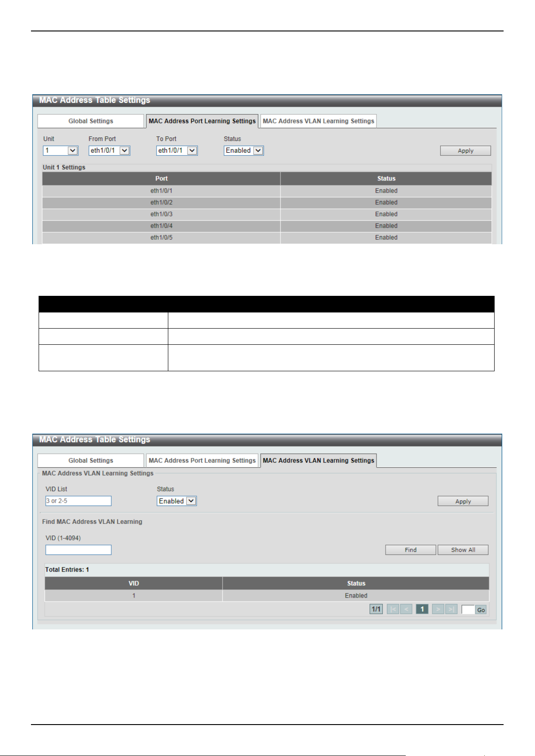Click the Show All button
This screenshot has height=756, width=535.
tap(463, 550)
